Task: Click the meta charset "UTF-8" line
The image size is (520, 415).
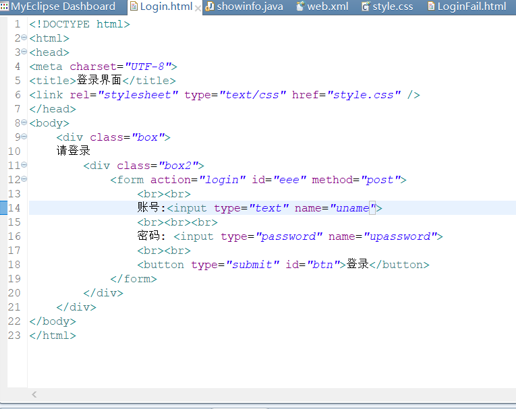Action: coord(103,67)
